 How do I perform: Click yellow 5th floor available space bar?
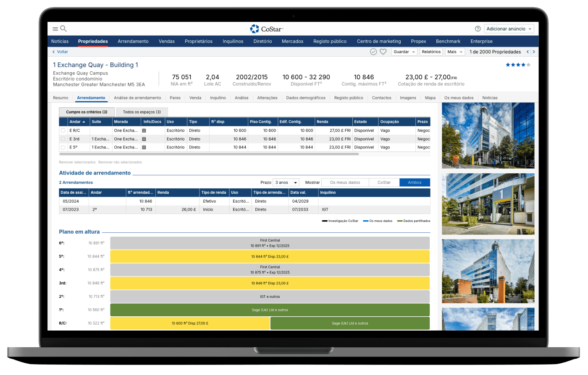tap(270, 256)
